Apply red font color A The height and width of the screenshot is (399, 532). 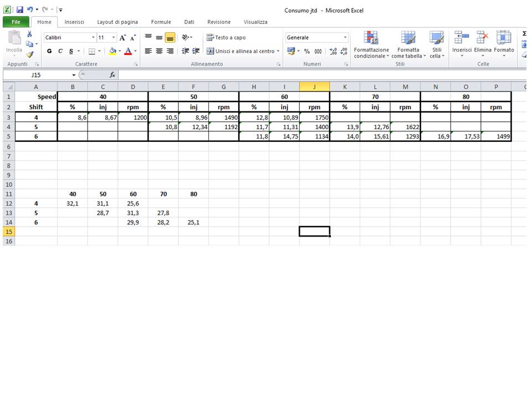click(128, 51)
